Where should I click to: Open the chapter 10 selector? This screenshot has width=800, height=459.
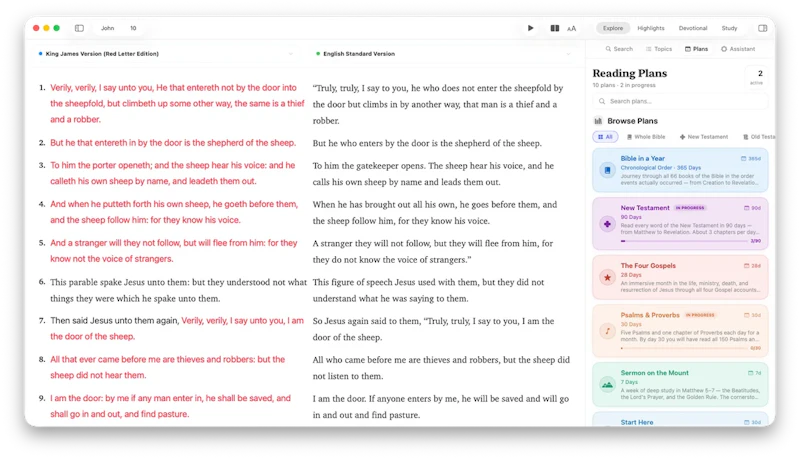(x=133, y=28)
